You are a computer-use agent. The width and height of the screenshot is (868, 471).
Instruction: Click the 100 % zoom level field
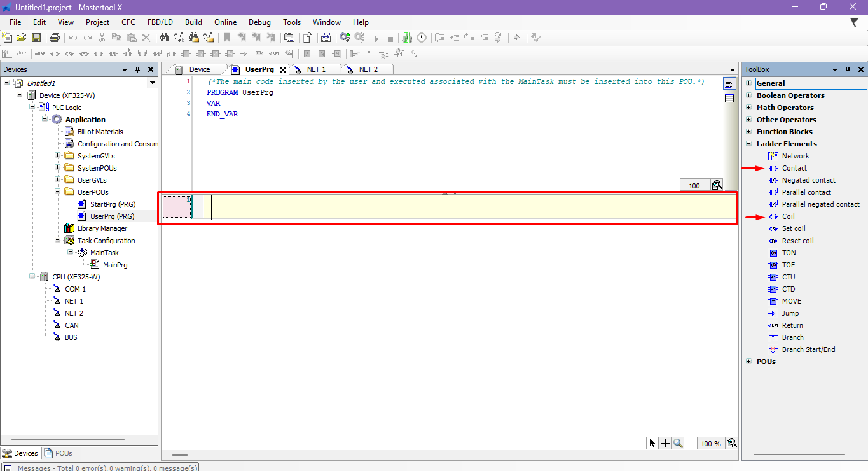[x=710, y=444]
